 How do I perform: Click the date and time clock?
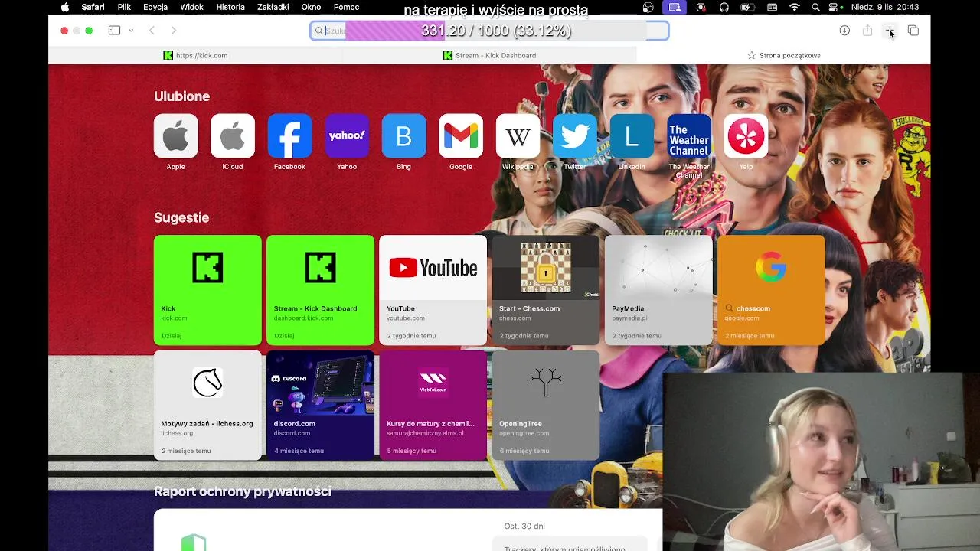pyautogui.click(x=885, y=8)
